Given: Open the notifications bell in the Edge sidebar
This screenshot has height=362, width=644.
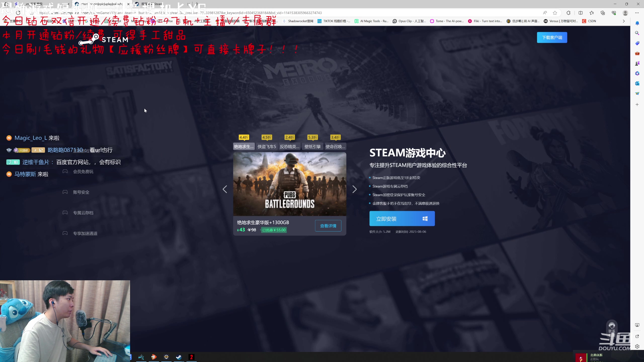Looking at the screenshot, I should click(637, 23).
